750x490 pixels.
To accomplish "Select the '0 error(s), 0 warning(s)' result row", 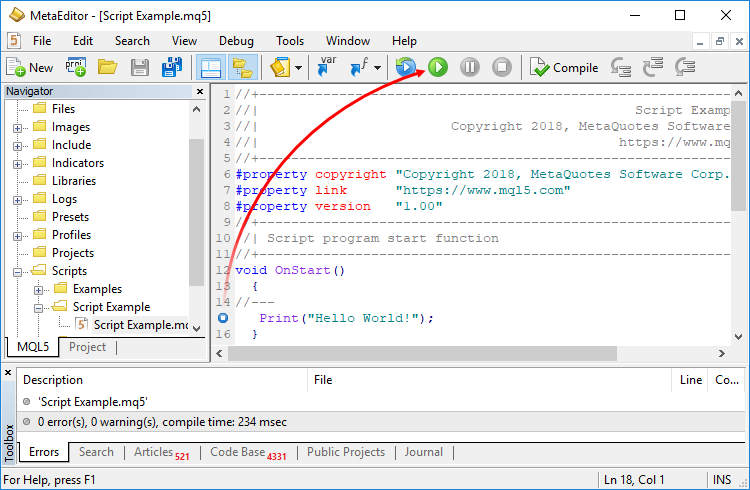I will click(382, 422).
